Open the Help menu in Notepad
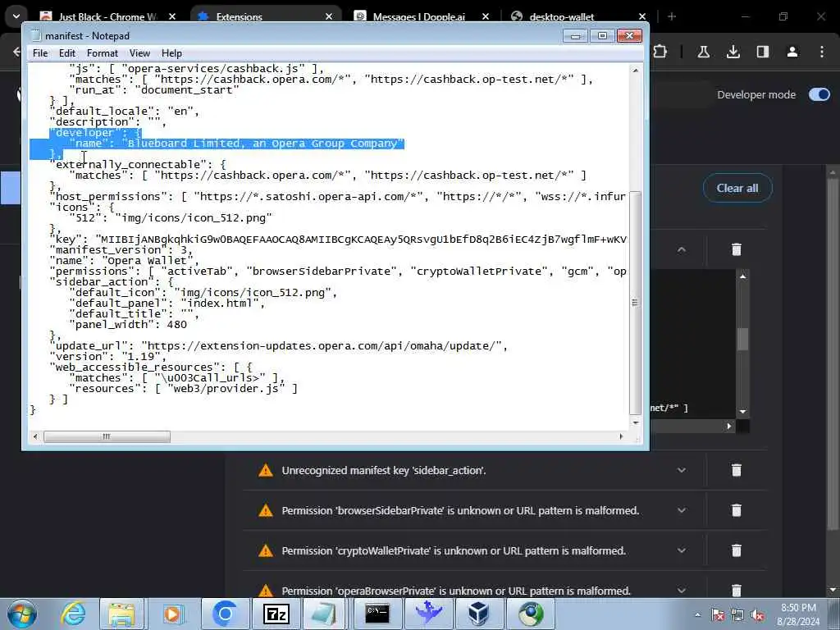The width and height of the screenshot is (840, 630). [x=171, y=53]
